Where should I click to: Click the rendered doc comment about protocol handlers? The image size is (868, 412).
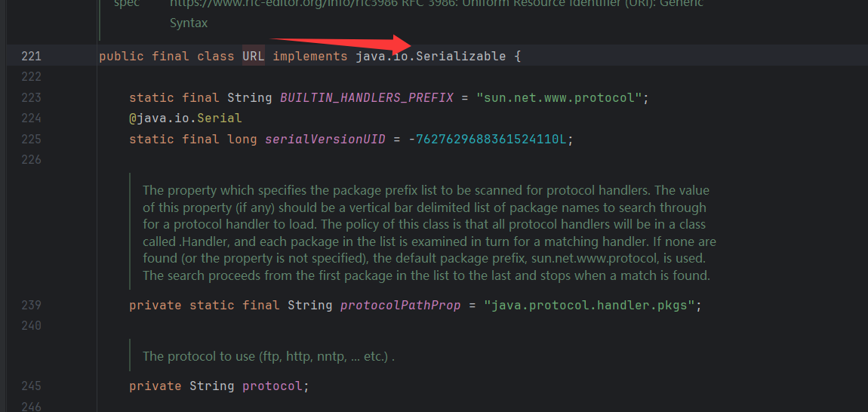click(426, 232)
